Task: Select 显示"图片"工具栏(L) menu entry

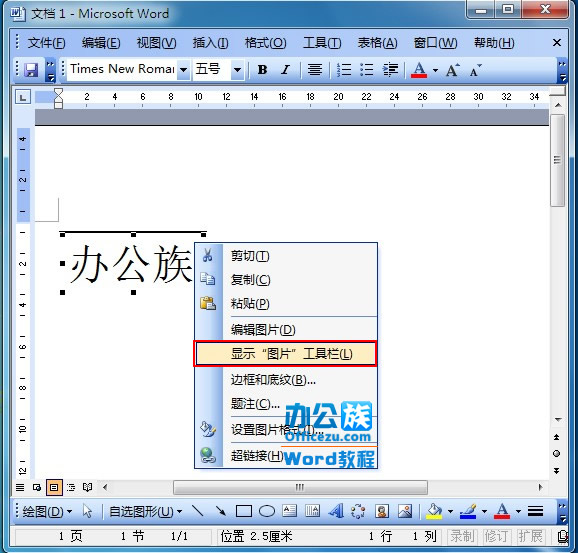Action: [x=285, y=354]
